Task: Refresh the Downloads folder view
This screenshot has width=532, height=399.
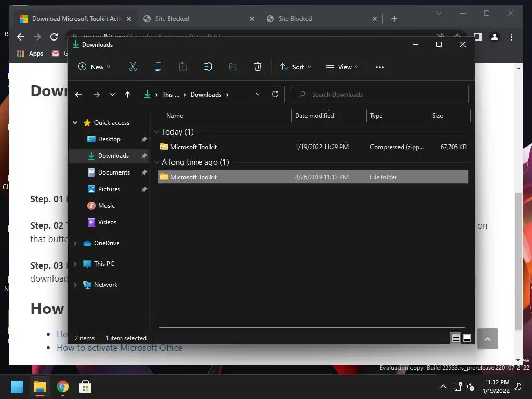Action: (275, 94)
